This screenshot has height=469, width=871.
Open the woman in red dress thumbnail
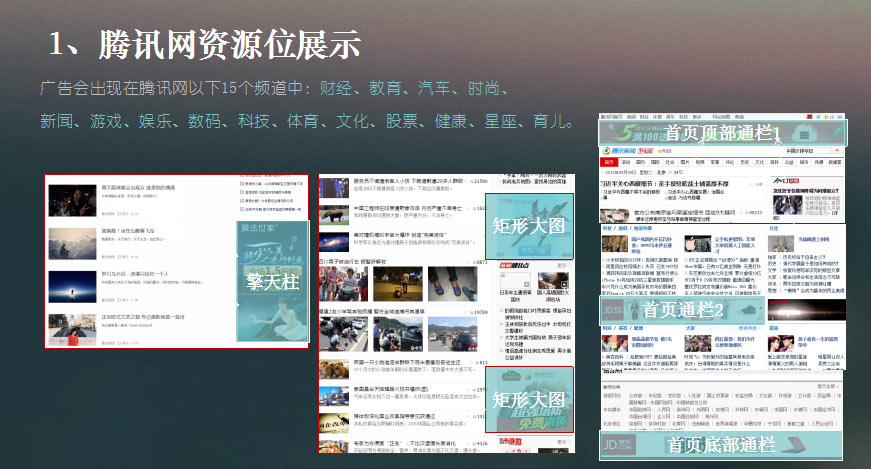(73, 327)
